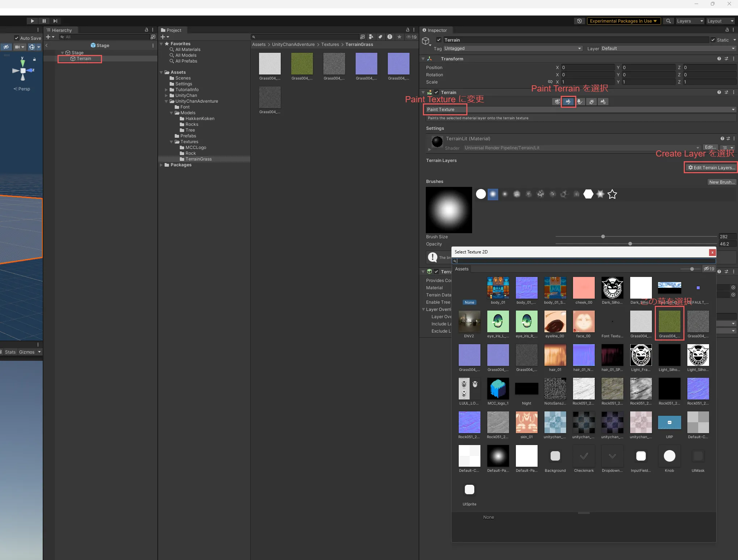Image resolution: width=738 pixels, height=560 pixels.
Task: Select the Paint Details tool icon
Action: 591,102
